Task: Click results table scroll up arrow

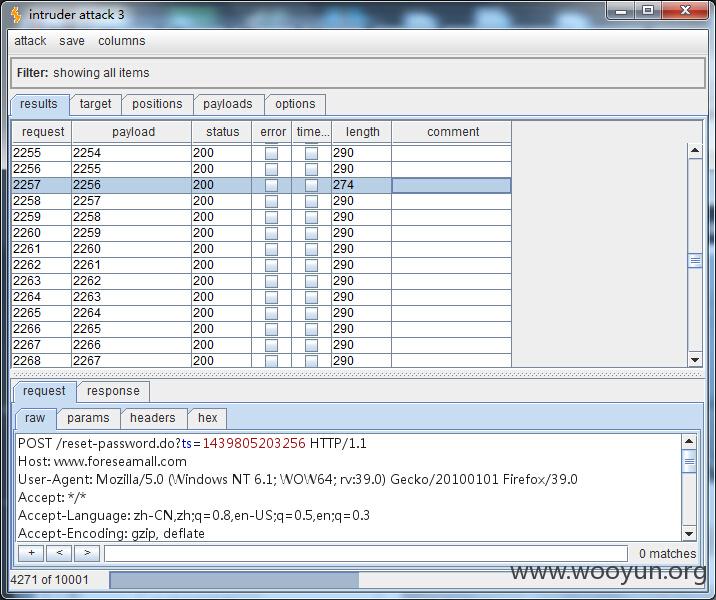Action: tap(695, 151)
